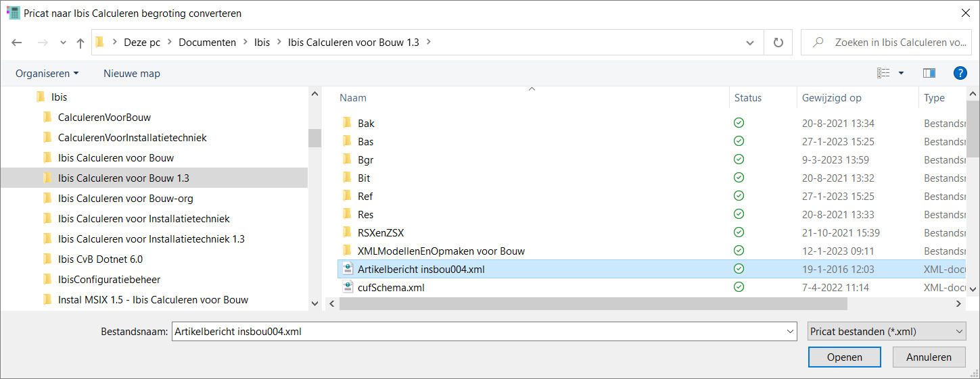The image size is (980, 379).
Task: Sort by Gewijzigd op column header
Action: tap(832, 98)
